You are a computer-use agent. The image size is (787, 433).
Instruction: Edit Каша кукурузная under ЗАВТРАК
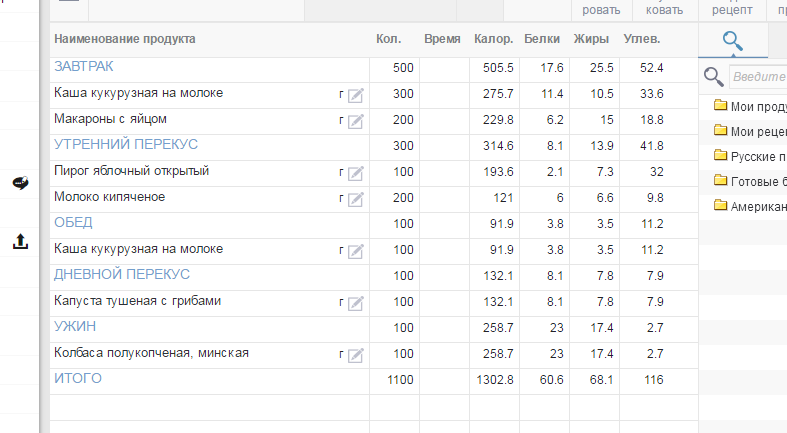tap(355, 95)
